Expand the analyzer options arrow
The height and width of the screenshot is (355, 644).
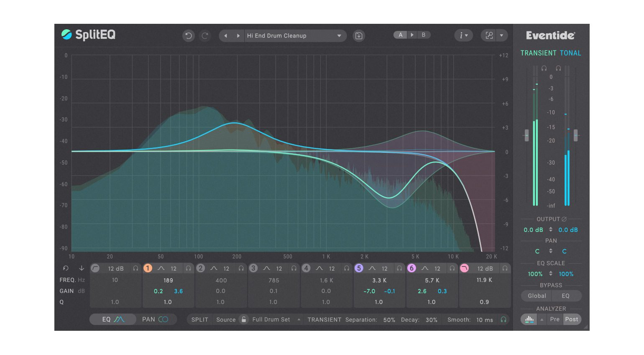coord(542,319)
